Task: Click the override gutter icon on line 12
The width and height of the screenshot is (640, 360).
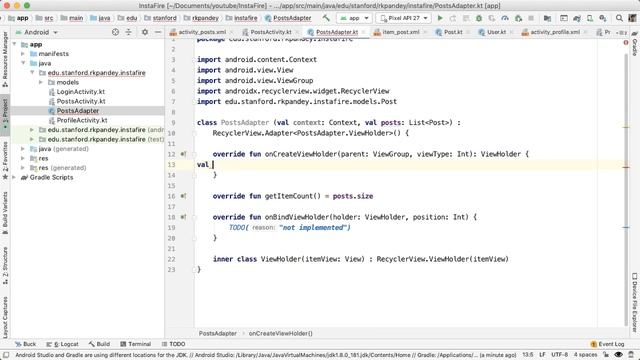Action: (183, 154)
